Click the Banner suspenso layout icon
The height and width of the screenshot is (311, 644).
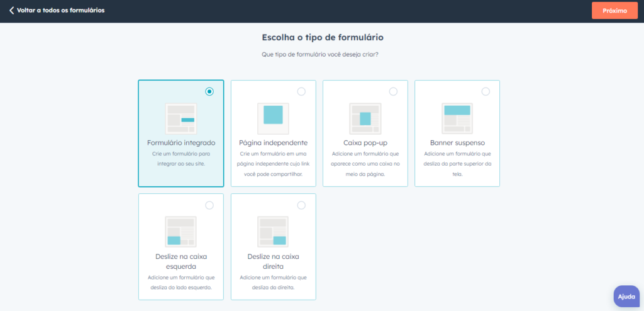pos(457,118)
